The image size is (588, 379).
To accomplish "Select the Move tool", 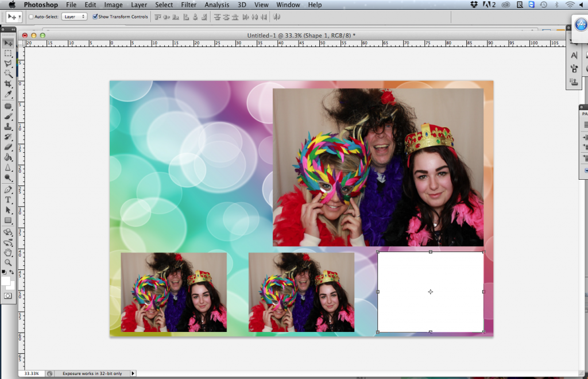I will [x=9, y=42].
